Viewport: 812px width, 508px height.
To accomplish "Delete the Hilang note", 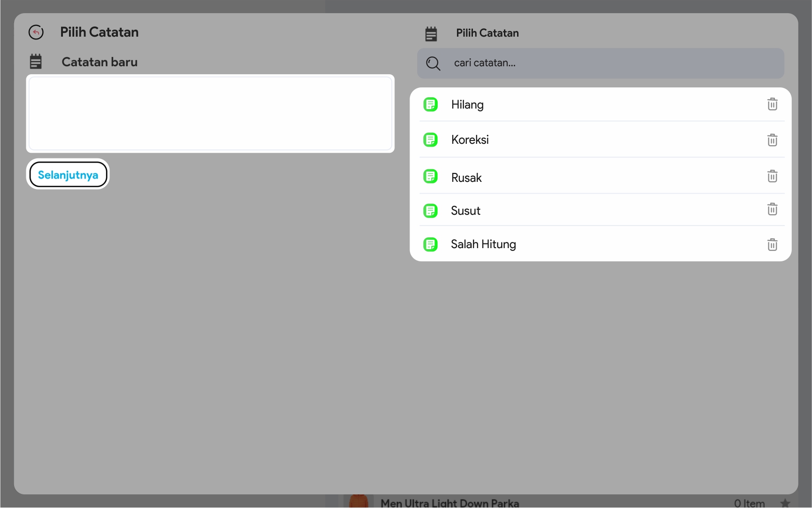I will coord(772,104).
